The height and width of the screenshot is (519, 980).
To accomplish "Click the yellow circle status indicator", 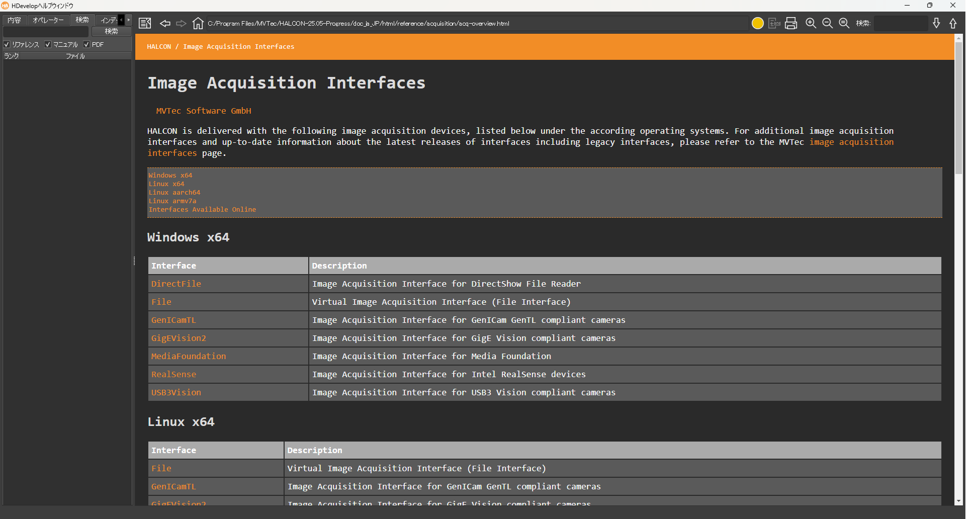I will click(x=757, y=24).
